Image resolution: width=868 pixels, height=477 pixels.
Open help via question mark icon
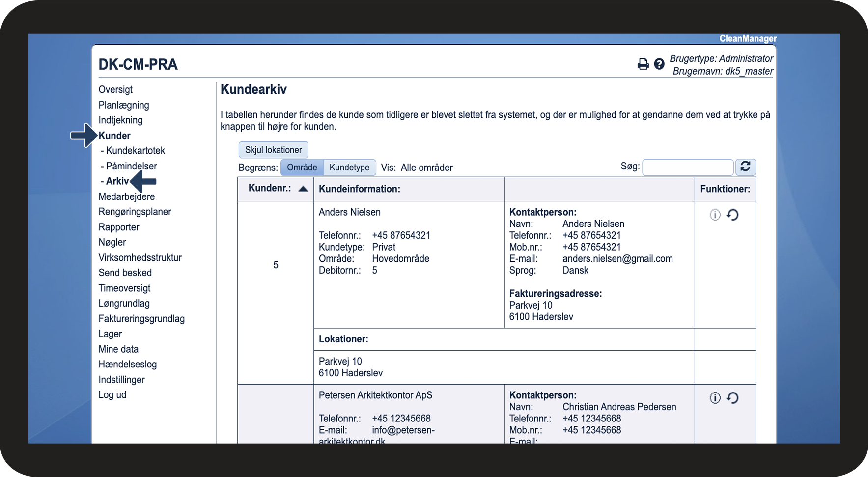click(x=659, y=64)
